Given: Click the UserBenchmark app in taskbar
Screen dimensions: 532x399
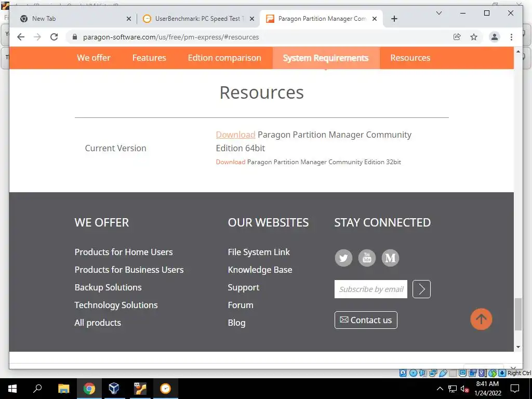Looking at the screenshot, I should click(x=165, y=389).
